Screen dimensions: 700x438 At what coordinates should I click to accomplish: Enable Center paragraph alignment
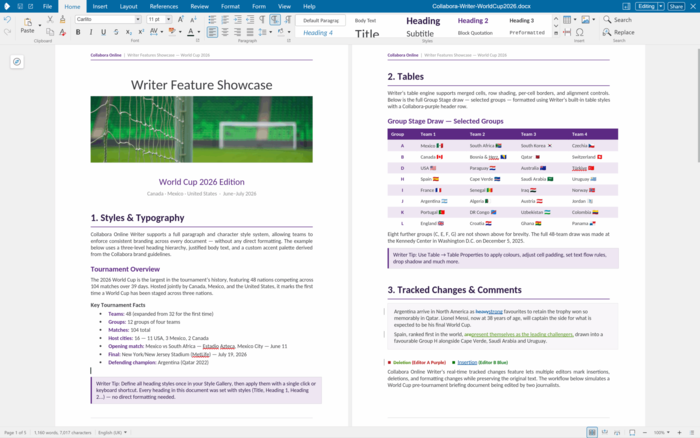[225, 32]
